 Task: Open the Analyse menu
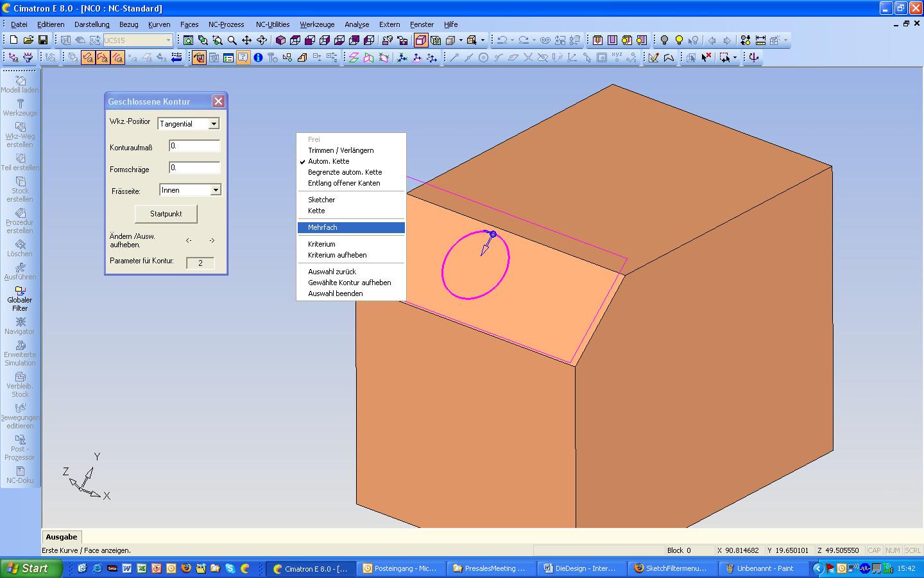[357, 24]
